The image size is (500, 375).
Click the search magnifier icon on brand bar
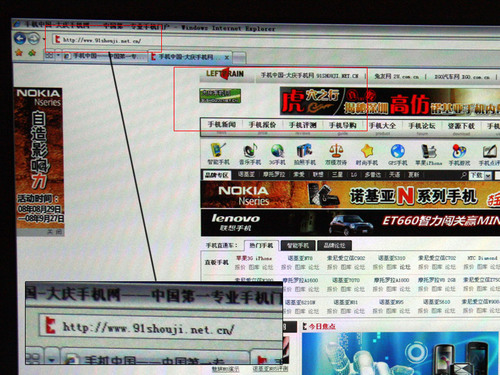click(x=463, y=175)
